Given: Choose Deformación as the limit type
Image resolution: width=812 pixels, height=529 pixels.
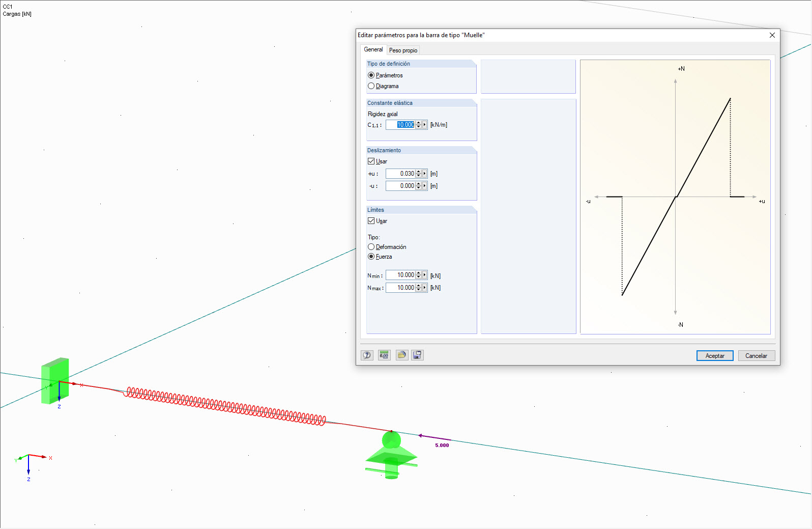Looking at the screenshot, I should (x=387, y=247).
